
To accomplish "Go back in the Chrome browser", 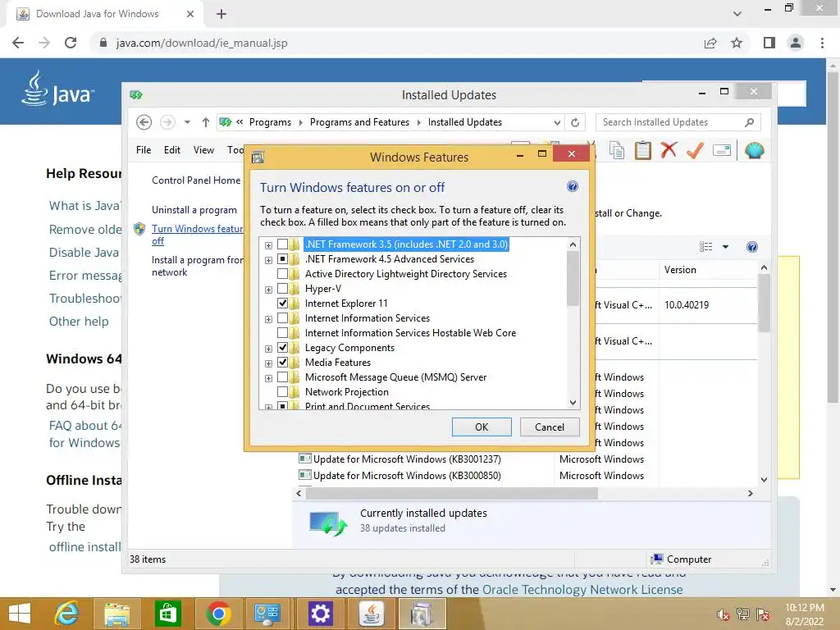I will click(18, 43).
